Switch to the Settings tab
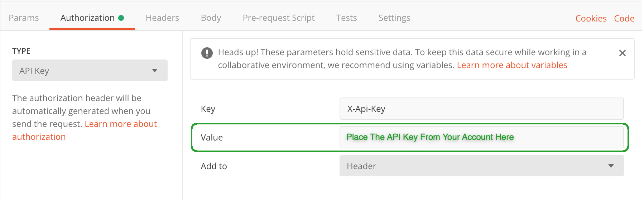The image size is (644, 200). point(394,18)
